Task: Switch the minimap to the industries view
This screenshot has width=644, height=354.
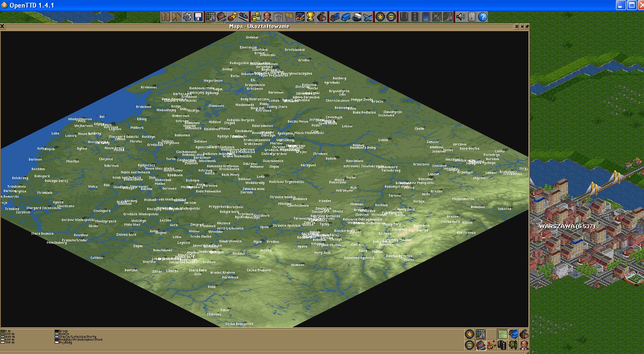Action: pos(523,334)
